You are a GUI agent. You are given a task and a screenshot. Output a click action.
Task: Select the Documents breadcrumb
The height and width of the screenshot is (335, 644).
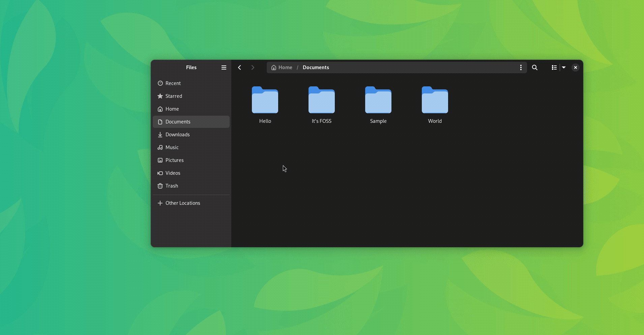316,67
